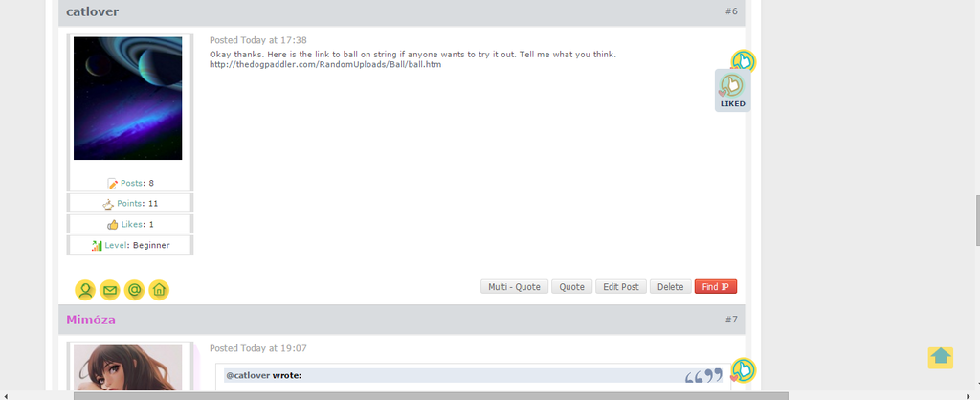The width and height of the screenshot is (980, 400).
Task: Find IP of catlover's post
Action: coord(716,287)
